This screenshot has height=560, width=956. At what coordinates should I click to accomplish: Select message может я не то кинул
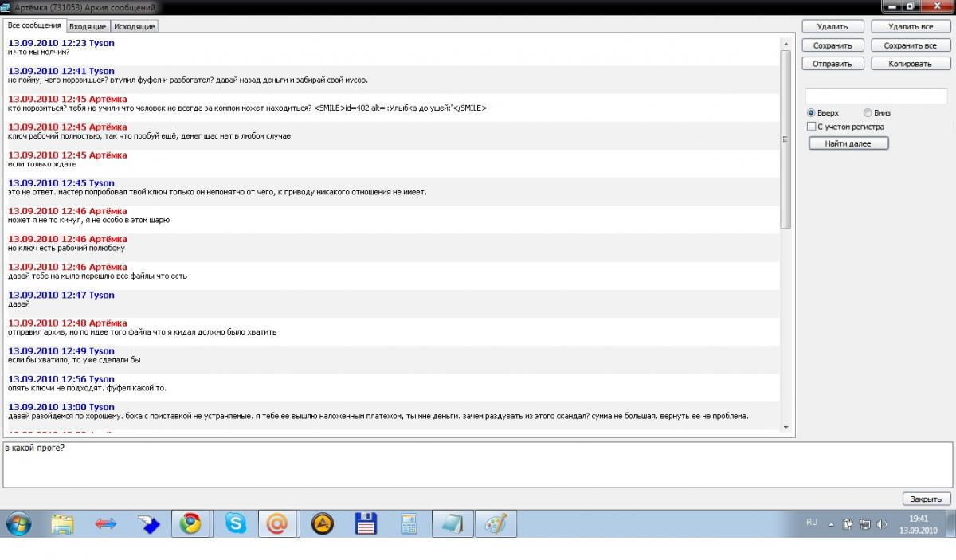coord(88,220)
